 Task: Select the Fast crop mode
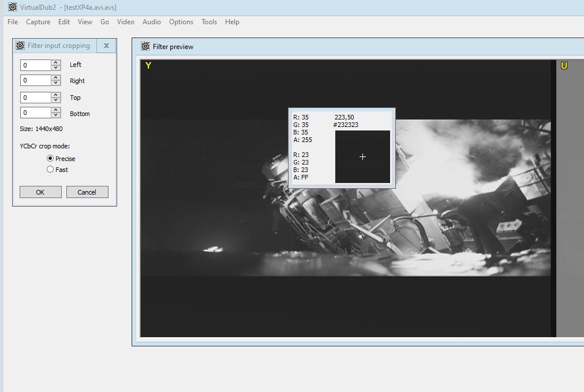[50, 169]
